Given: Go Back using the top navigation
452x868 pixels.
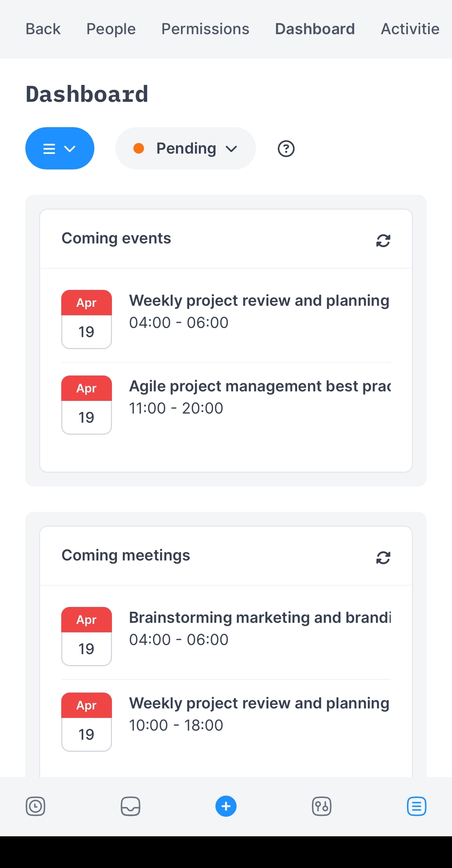Looking at the screenshot, I should pos(43,29).
